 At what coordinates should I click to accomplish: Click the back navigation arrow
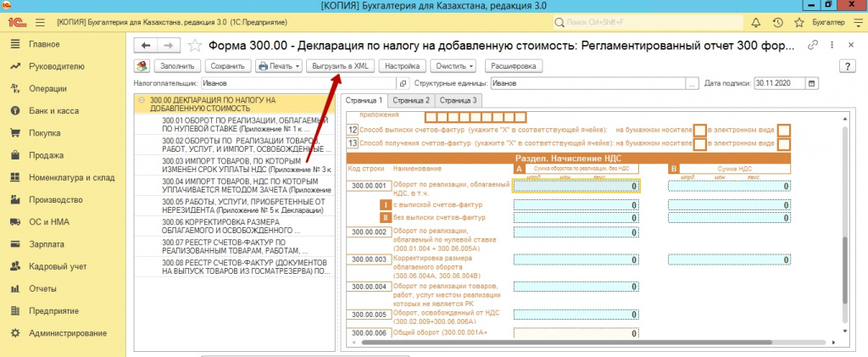coord(147,46)
